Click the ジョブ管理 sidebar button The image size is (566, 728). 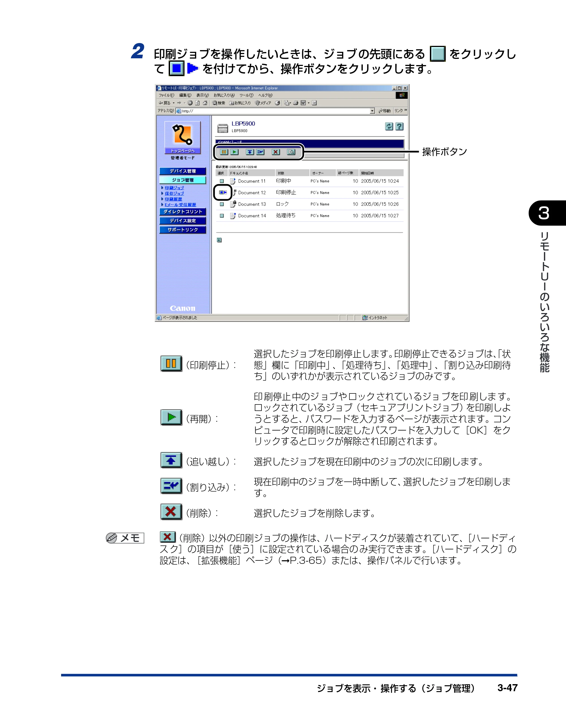pyautogui.click(x=183, y=180)
